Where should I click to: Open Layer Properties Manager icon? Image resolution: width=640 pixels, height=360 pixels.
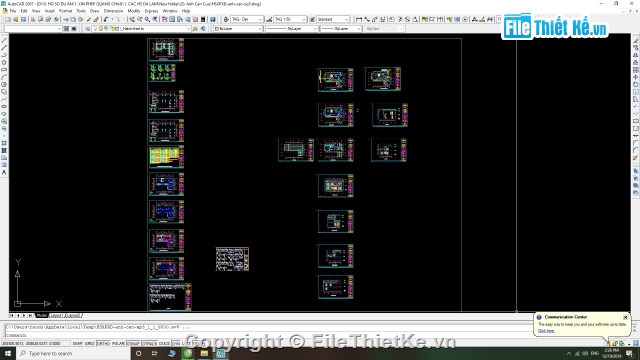[x=88, y=29]
